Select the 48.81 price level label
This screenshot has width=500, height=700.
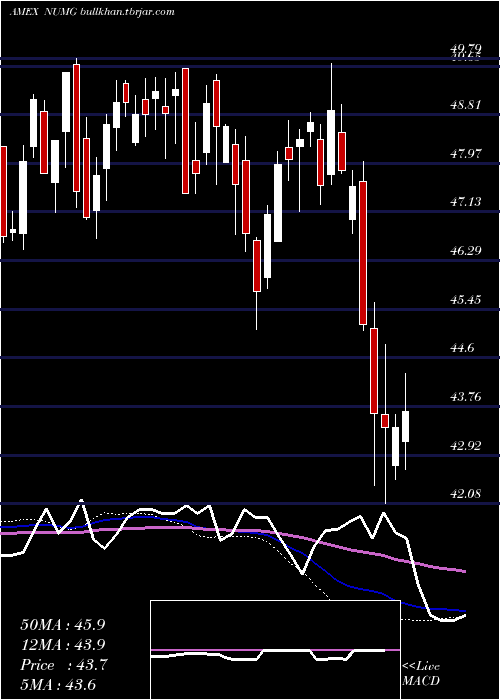tap(466, 105)
